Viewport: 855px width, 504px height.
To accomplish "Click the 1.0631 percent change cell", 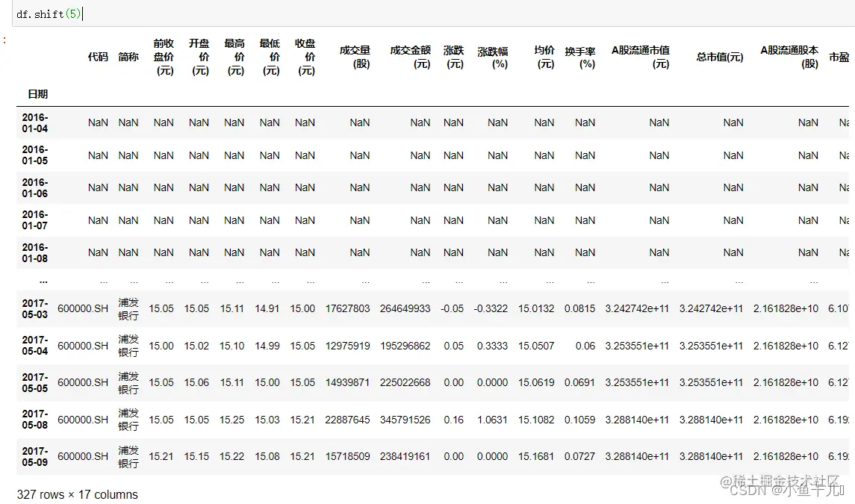I will coord(492,420).
